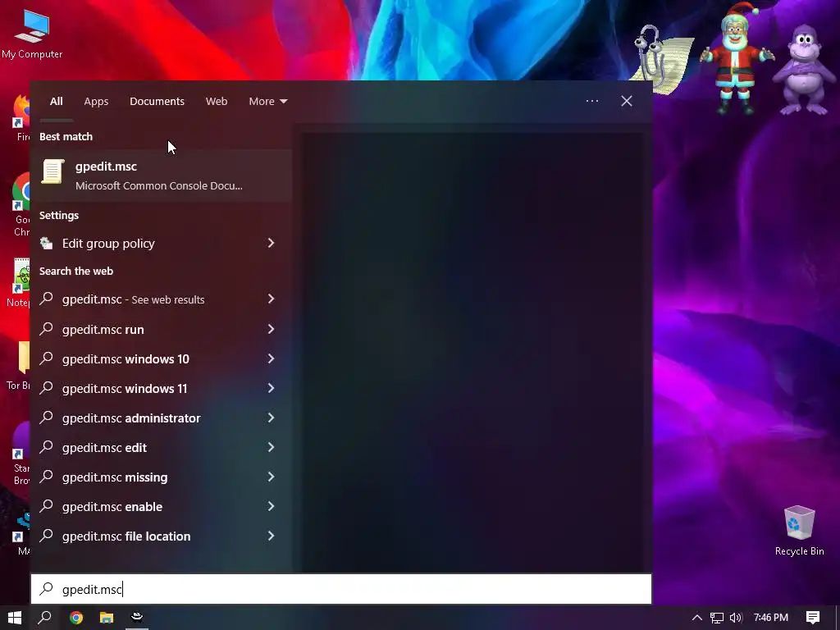Expand chevron for gpedit.msc edit
Screen dimensions: 840x630
(x=271, y=447)
